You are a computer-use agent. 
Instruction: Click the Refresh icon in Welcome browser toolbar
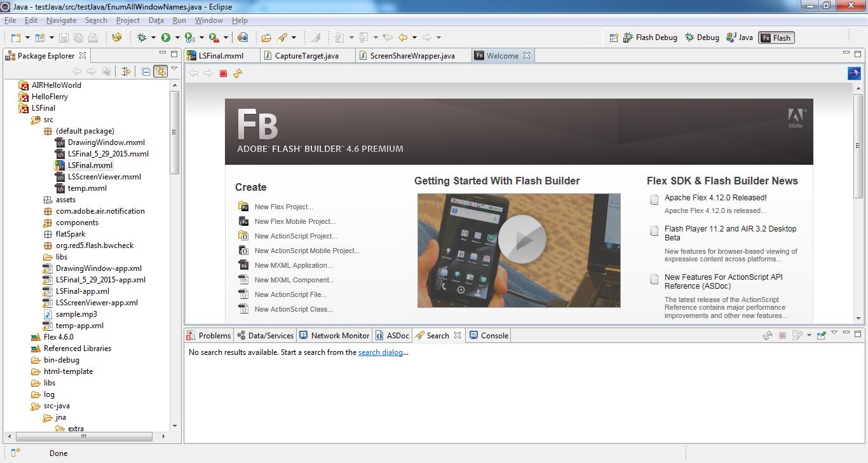coord(238,74)
